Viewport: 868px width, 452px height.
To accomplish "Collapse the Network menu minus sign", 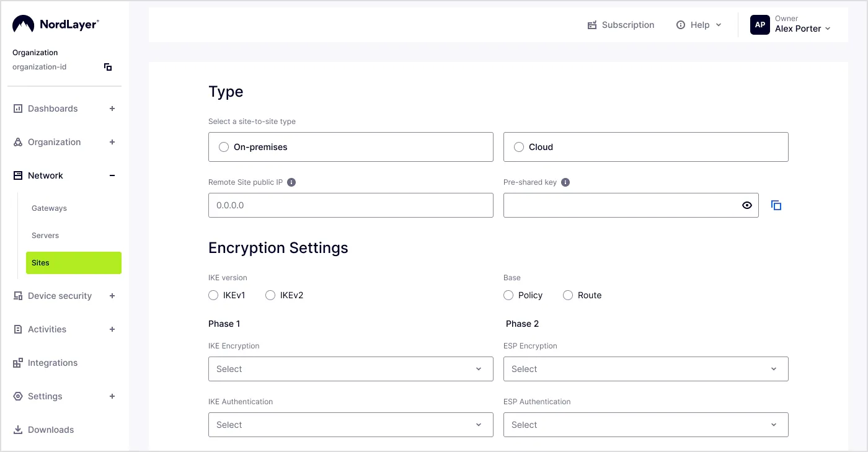I will click(x=112, y=175).
